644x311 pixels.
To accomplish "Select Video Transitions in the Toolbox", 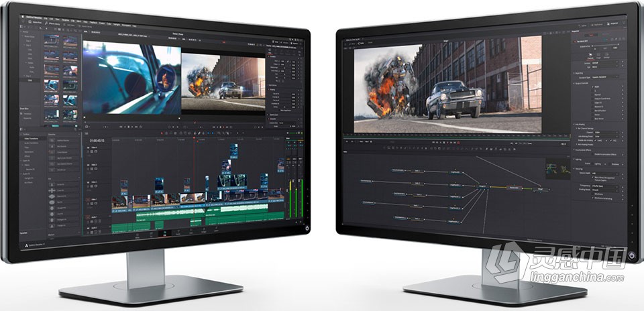I will pyautogui.click(x=32, y=139).
